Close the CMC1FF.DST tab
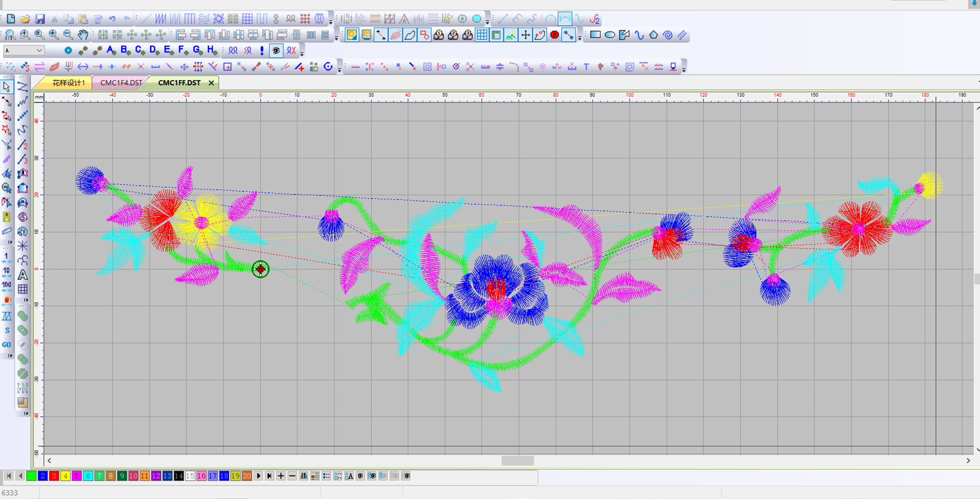 click(x=211, y=83)
